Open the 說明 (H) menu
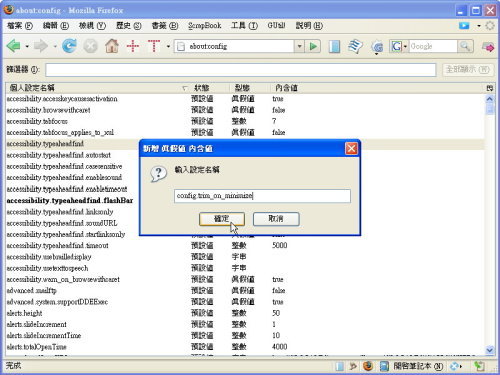Image resolution: width=500 pixels, height=375 pixels. click(x=309, y=26)
